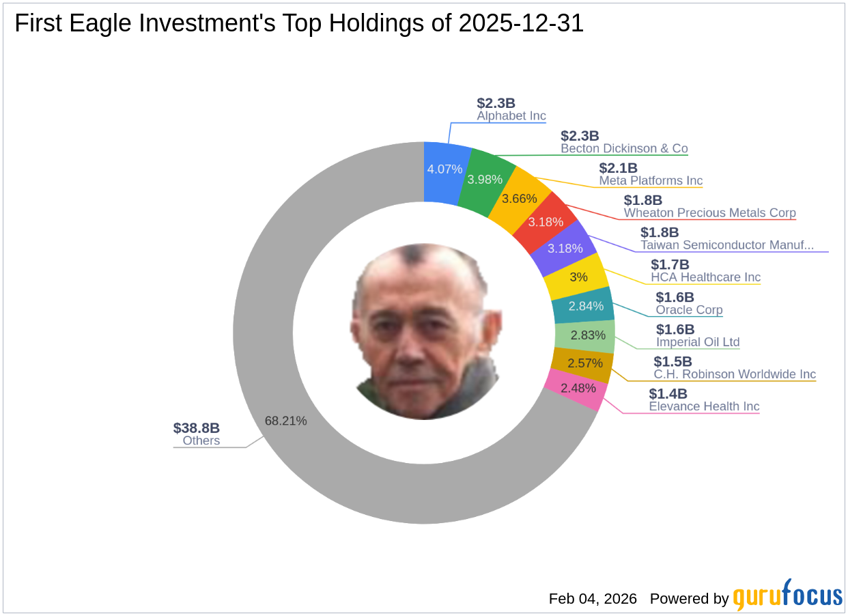Click the blue Alphabet Inc donut slice
848x616 pixels.
point(447,172)
